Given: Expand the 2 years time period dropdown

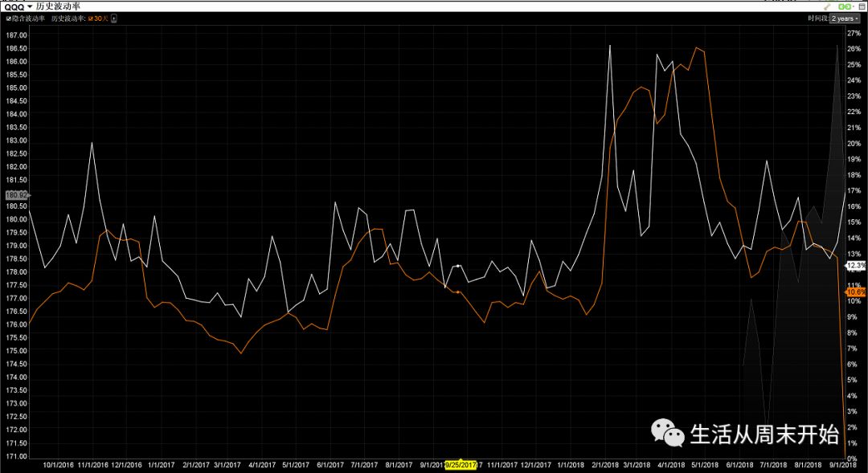Looking at the screenshot, I should pos(844,18).
